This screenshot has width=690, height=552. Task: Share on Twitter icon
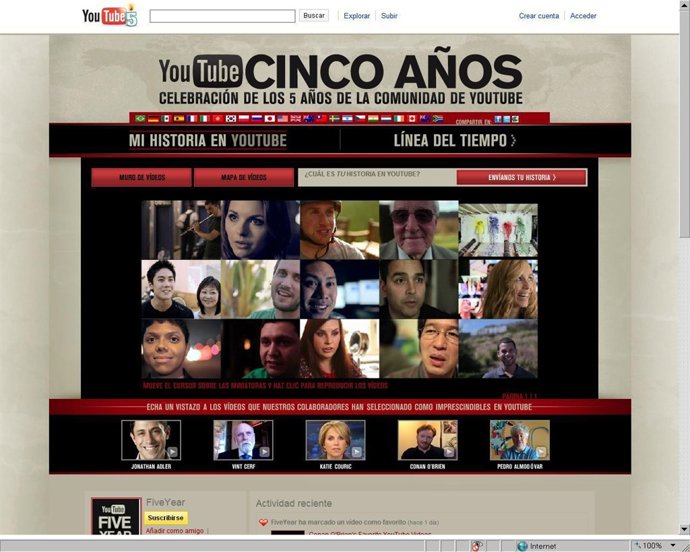(x=506, y=119)
